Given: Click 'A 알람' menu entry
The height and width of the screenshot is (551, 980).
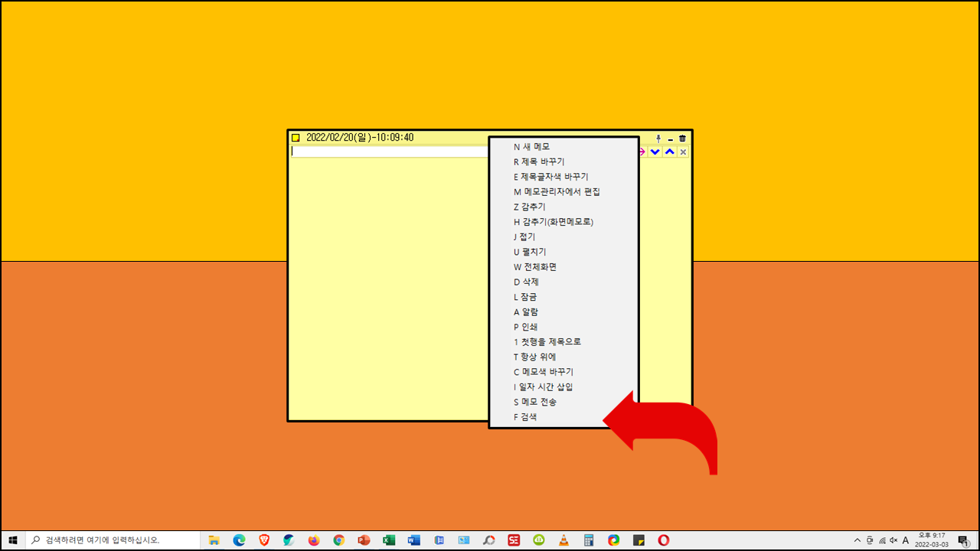Looking at the screenshot, I should [563, 311].
